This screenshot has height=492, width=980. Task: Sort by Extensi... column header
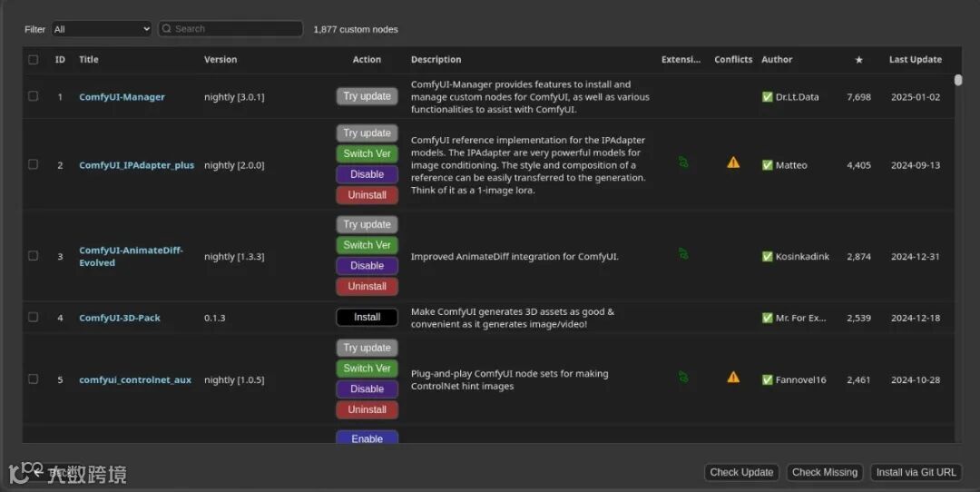pos(681,59)
